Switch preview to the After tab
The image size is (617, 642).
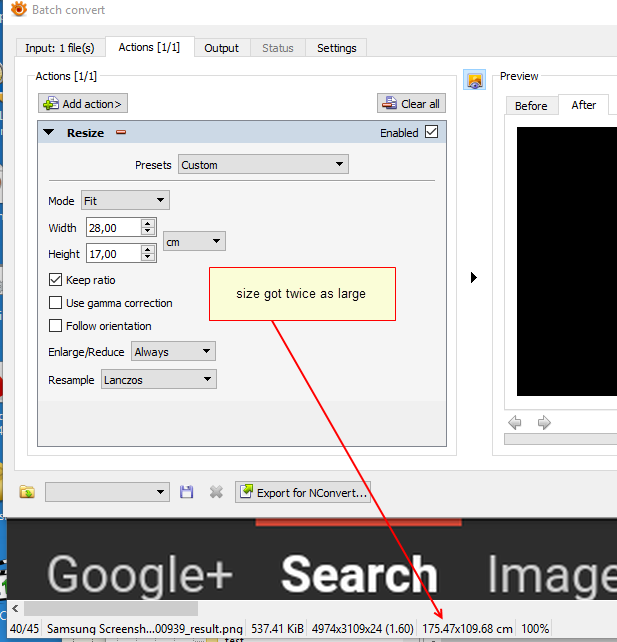583,105
